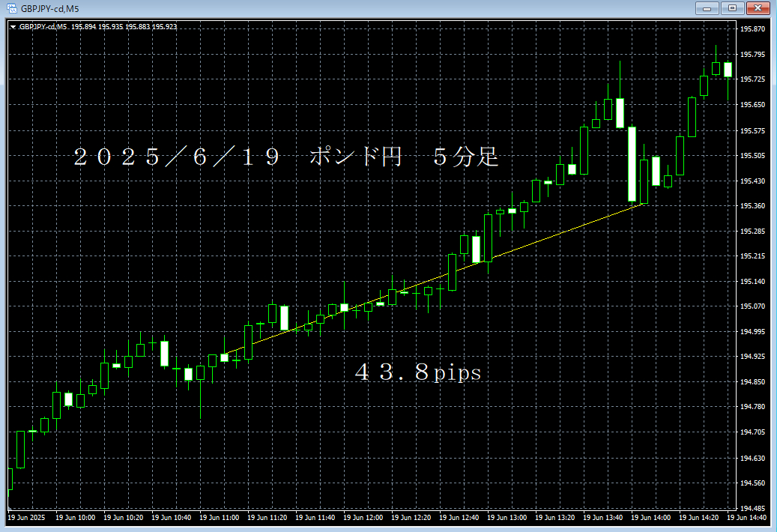Expand the chart symbol dropdown triangle
Screen dimensions: 777x532
[x=13, y=27]
